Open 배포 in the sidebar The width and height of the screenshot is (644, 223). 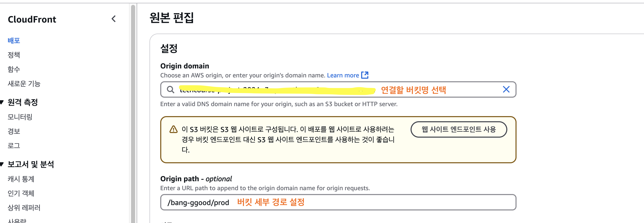(14, 40)
